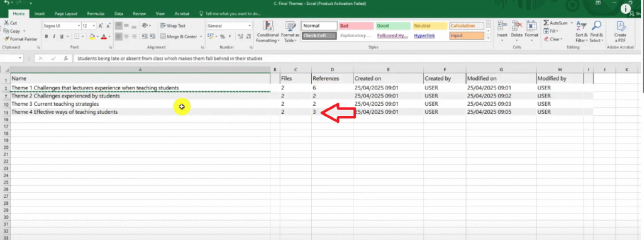
Task: Click the Orientation text angle icon
Action: point(145,26)
